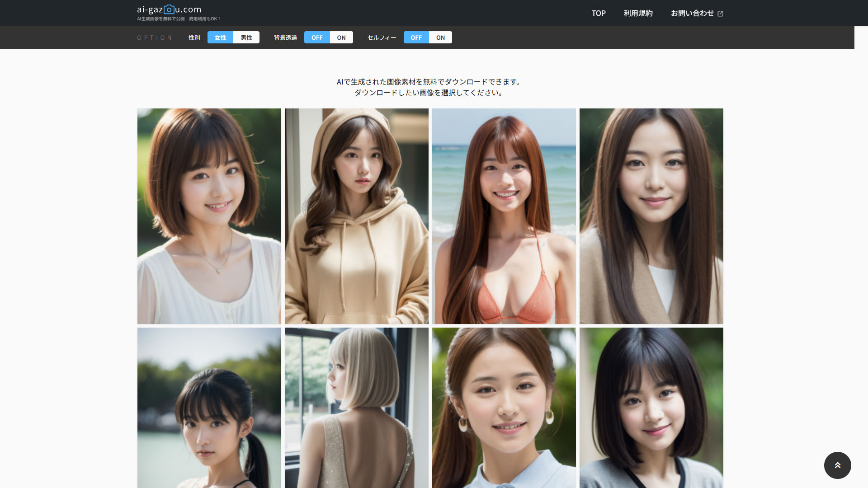Enable セルフィー by choosing ON
This screenshot has width=868, height=488.
[x=440, y=38]
